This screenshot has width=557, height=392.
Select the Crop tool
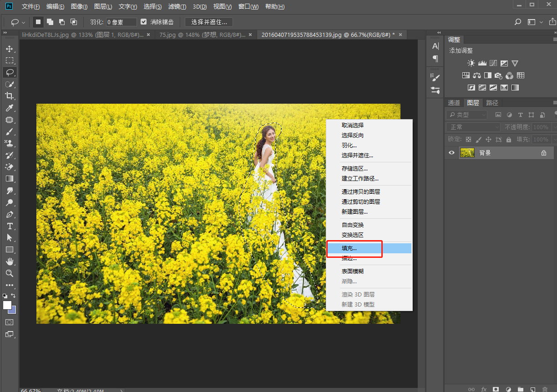point(10,96)
